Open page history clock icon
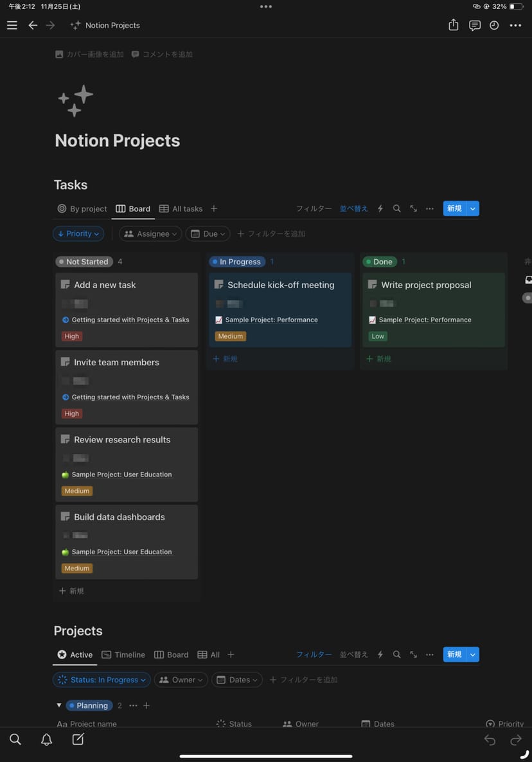532x762 pixels. point(494,25)
